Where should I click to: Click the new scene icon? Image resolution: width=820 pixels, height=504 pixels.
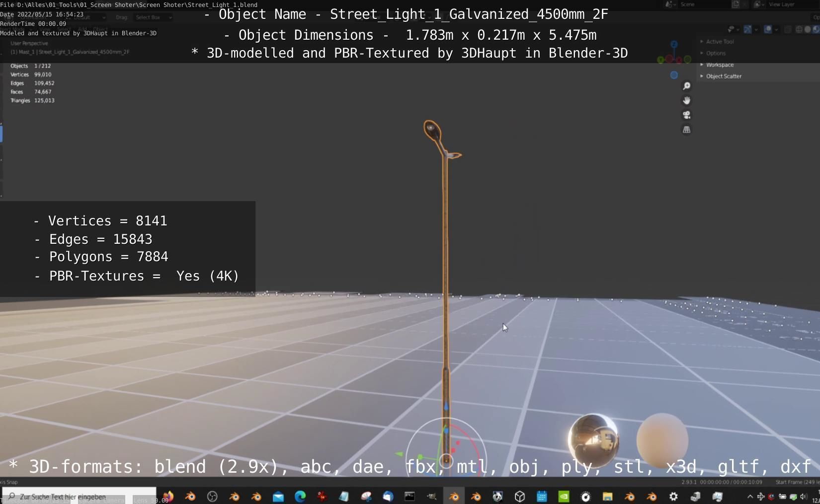click(736, 4)
